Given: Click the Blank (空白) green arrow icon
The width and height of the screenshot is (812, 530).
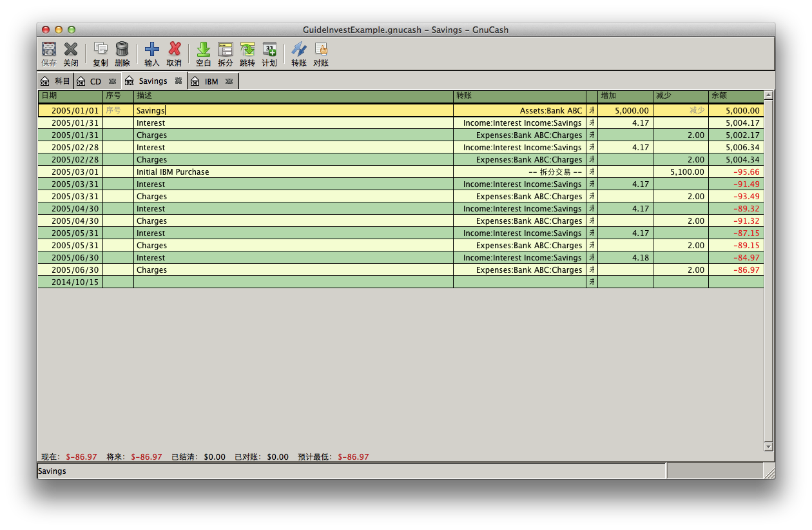Looking at the screenshot, I should click(x=204, y=50).
